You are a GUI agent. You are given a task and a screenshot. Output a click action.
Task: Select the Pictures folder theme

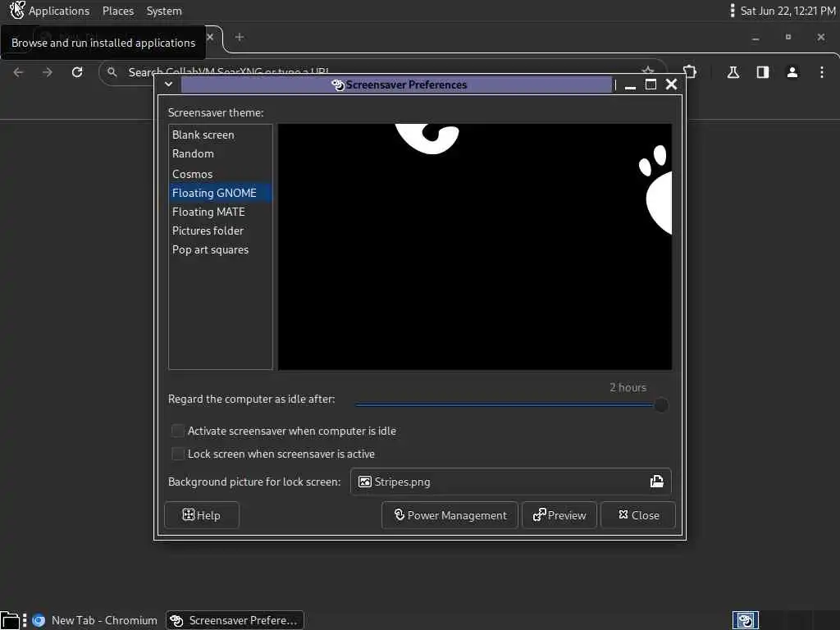coord(220,231)
